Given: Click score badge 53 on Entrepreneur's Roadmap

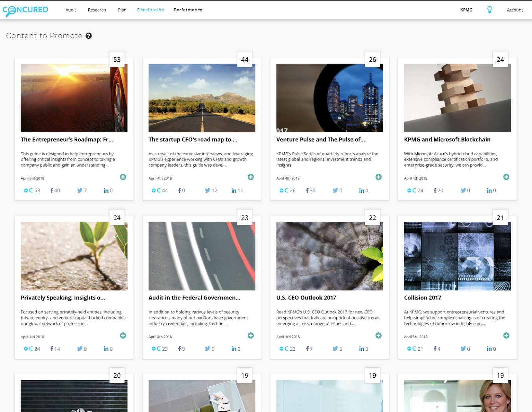Looking at the screenshot, I should tap(117, 59).
